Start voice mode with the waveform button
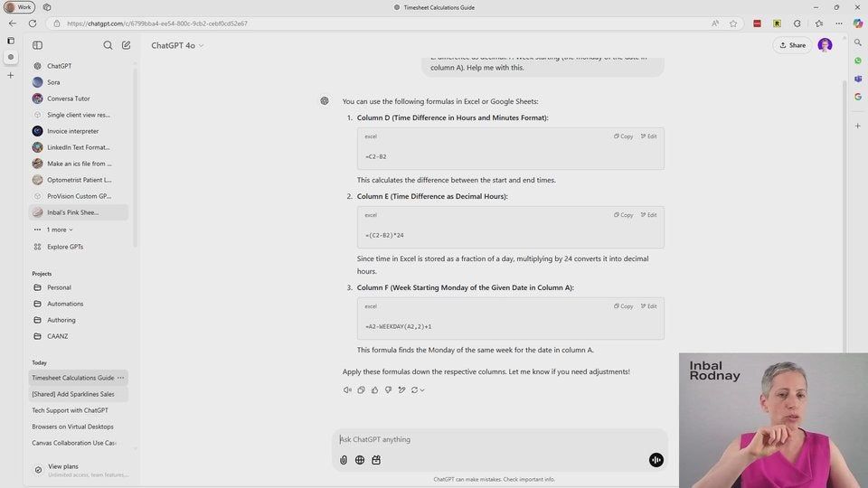Screen dimensions: 868x488 pyautogui.click(x=656, y=460)
